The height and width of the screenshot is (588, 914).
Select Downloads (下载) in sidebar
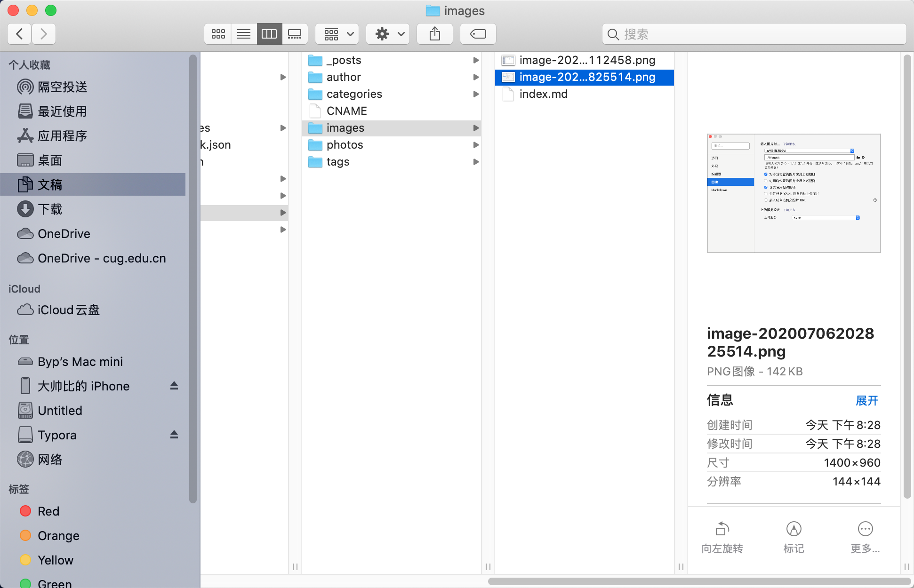pyautogui.click(x=50, y=209)
